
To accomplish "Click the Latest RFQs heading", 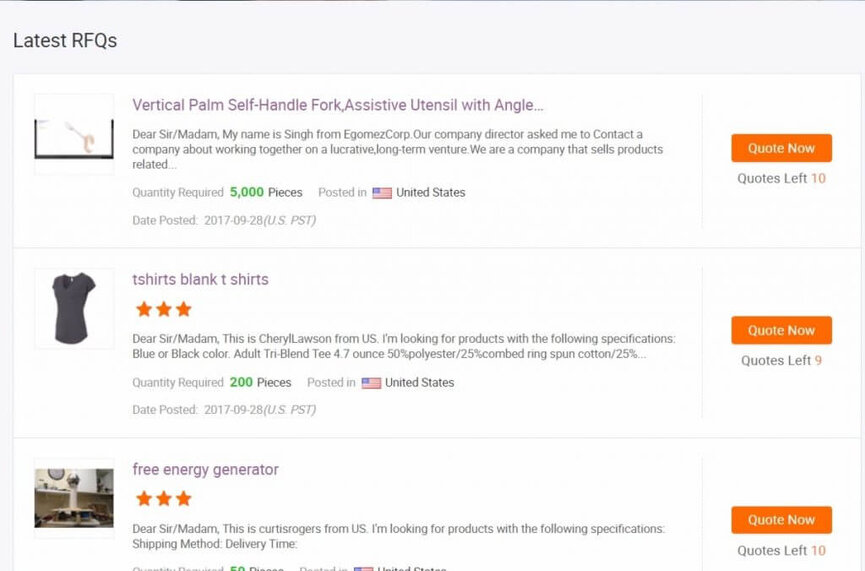I will click(x=65, y=41).
